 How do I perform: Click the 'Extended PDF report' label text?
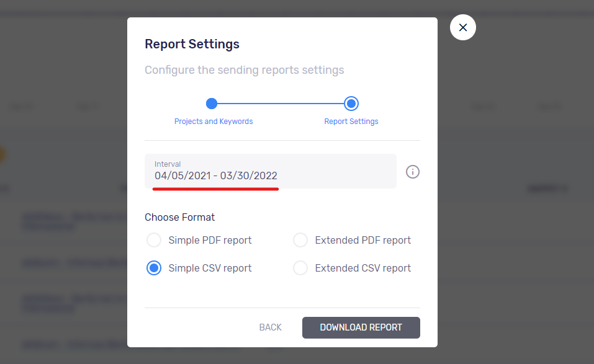(362, 240)
